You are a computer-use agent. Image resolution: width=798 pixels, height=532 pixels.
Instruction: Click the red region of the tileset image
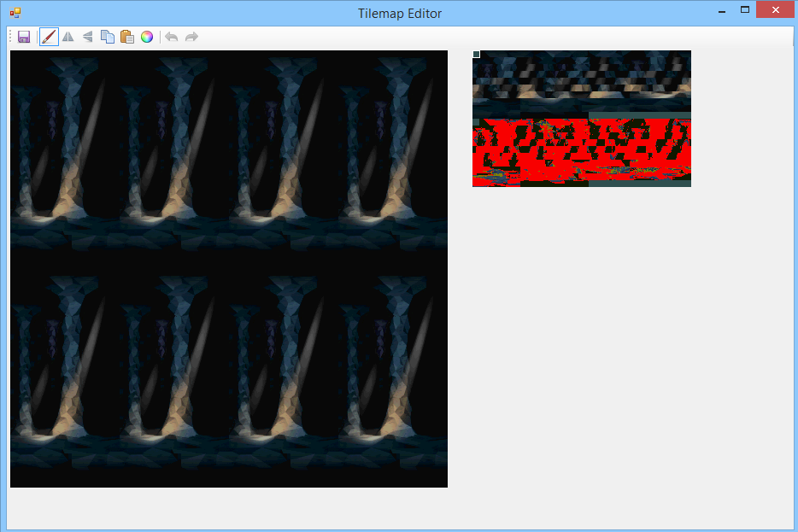582,152
